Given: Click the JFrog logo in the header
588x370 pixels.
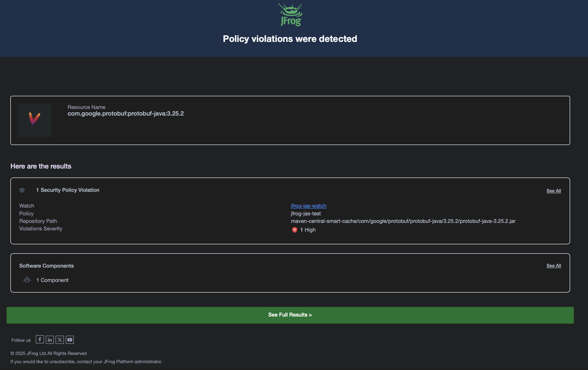Looking at the screenshot, I should tap(290, 15).
